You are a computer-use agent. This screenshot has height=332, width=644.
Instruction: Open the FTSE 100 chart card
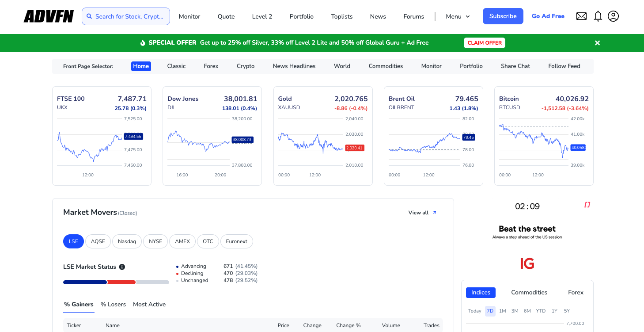pos(102,136)
